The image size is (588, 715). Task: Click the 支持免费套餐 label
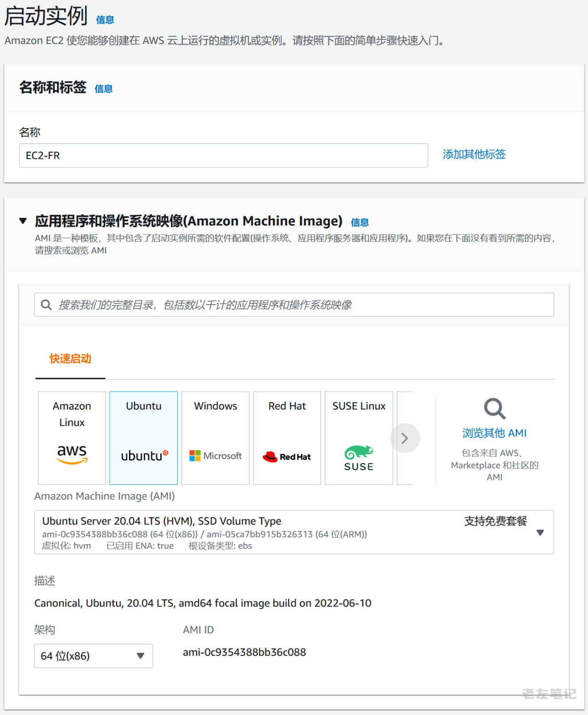click(496, 521)
